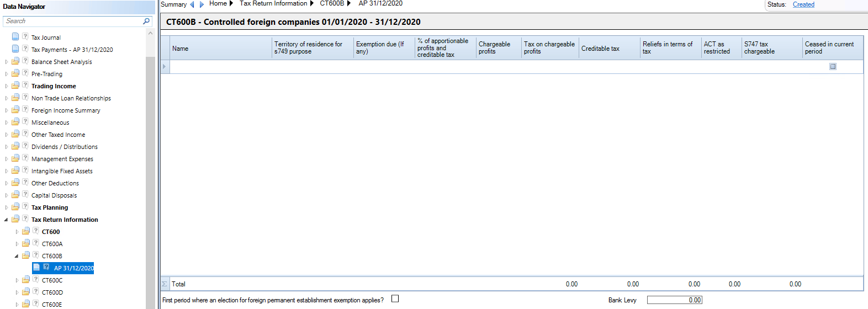Expand the Foreign Income Summary node
The image size is (868, 309).
(x=7, y=110)
